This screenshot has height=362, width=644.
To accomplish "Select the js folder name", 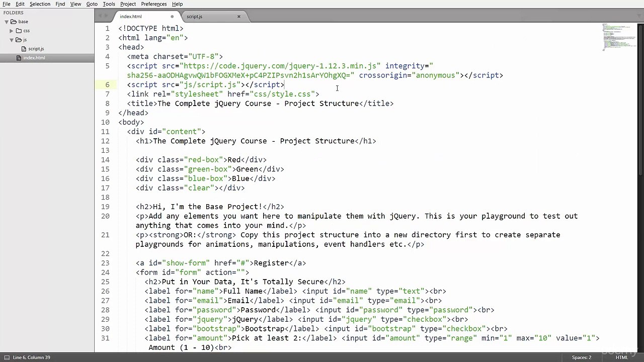I will pos(25,40).
